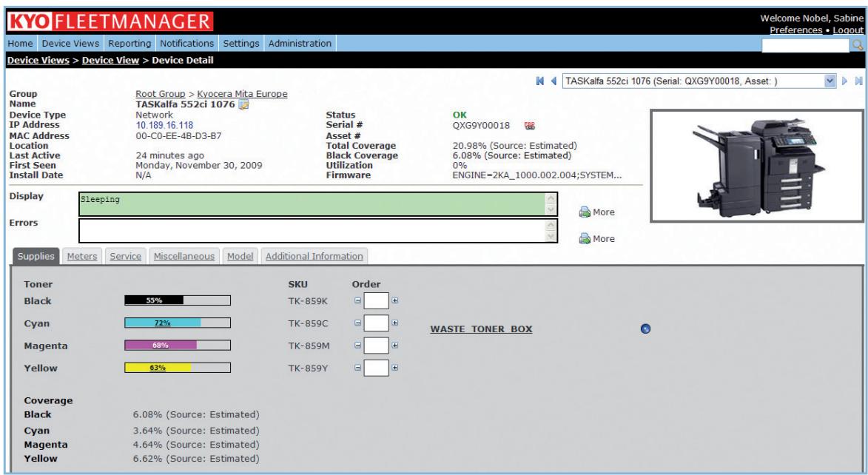This screenshot has height=475, width=868.
Task: Click the Magenta toner level bar
Action: point(178,345)
